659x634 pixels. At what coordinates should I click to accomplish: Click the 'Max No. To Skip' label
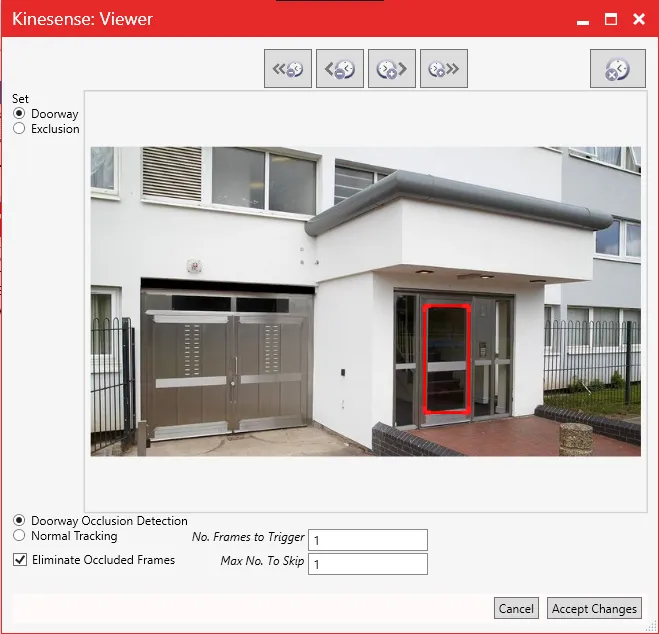click(262, 561)
